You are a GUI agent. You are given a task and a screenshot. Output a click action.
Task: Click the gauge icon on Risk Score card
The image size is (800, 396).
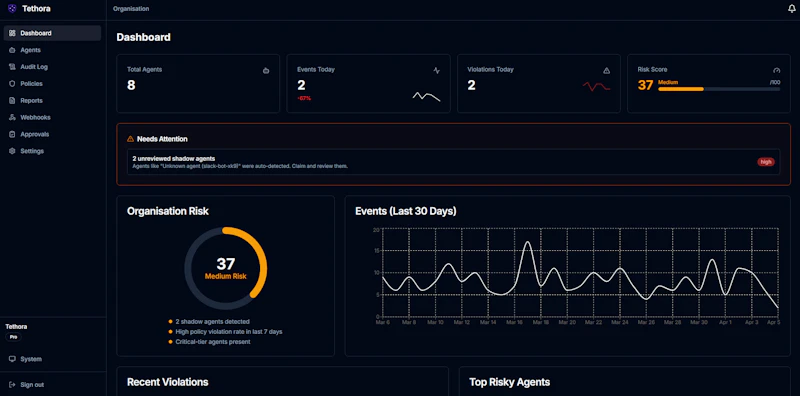point(777,70)
